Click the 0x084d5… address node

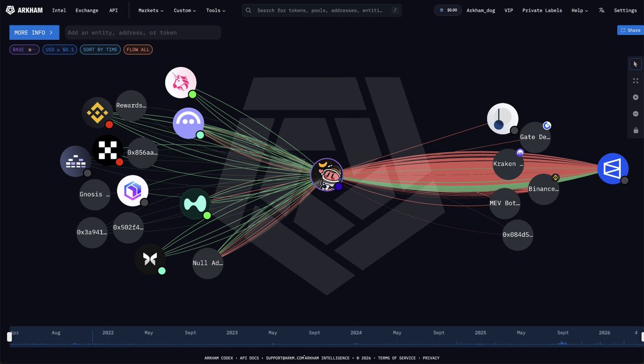518,235
